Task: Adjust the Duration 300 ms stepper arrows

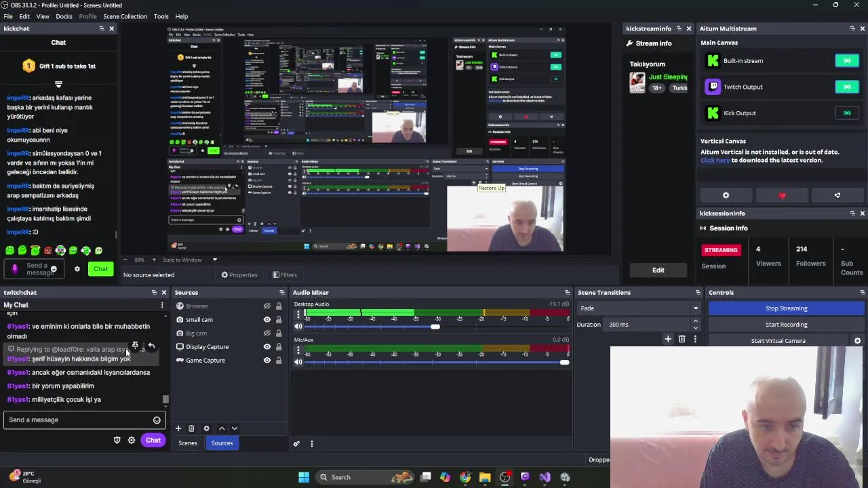Action: 695,325
